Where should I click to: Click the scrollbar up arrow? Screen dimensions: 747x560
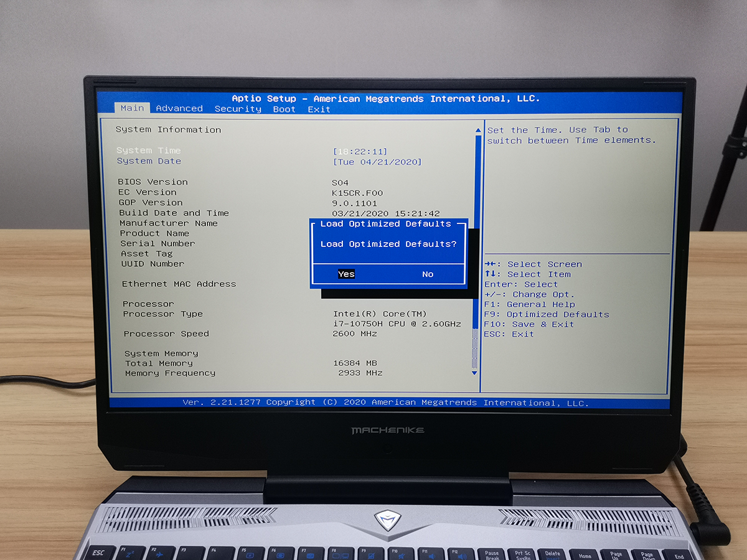[477, 130]
